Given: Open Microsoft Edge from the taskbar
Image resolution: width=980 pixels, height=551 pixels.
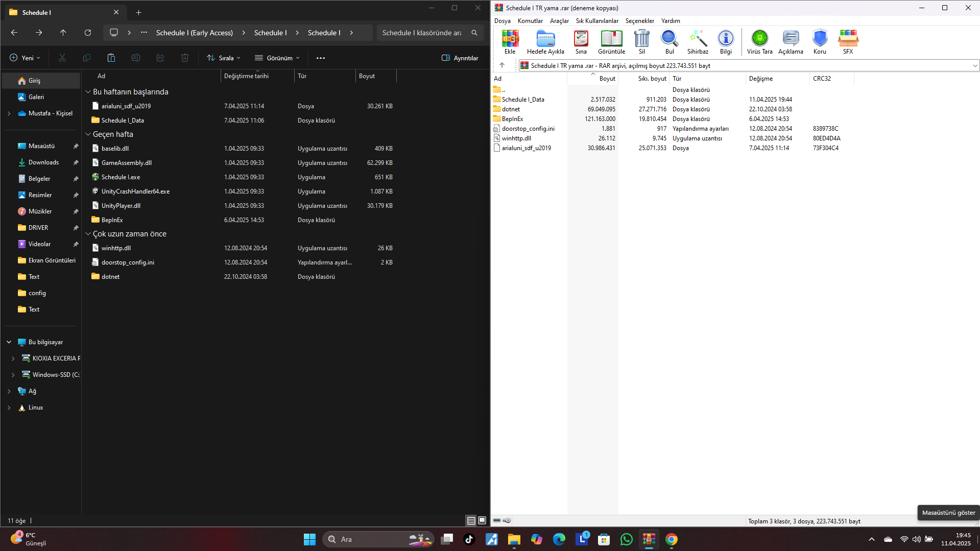Looking at the screenshot, I should [x=559, y=539].
